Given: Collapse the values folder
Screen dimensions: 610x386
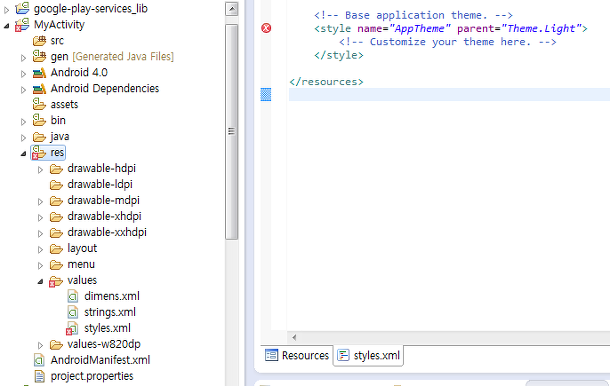Looking at the screenshot, I should point(40,282).
